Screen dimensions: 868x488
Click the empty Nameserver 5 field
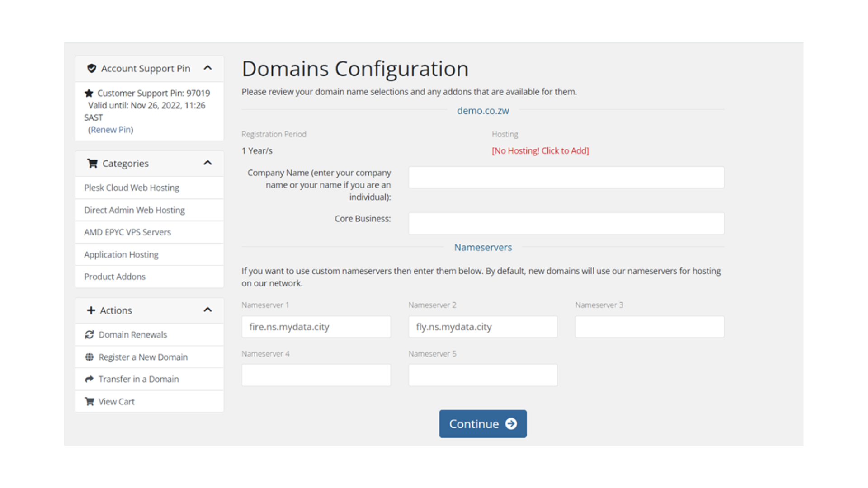point(483,375)
